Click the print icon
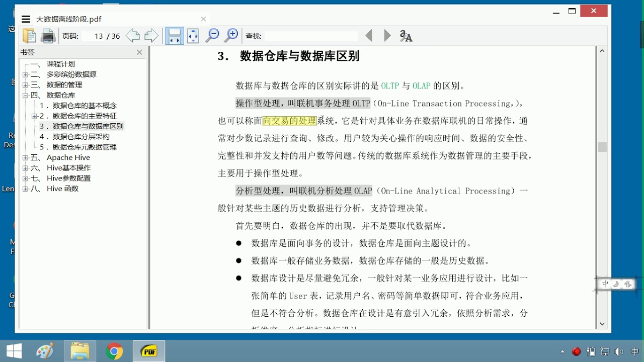The image size is (644, 362). 48,36
